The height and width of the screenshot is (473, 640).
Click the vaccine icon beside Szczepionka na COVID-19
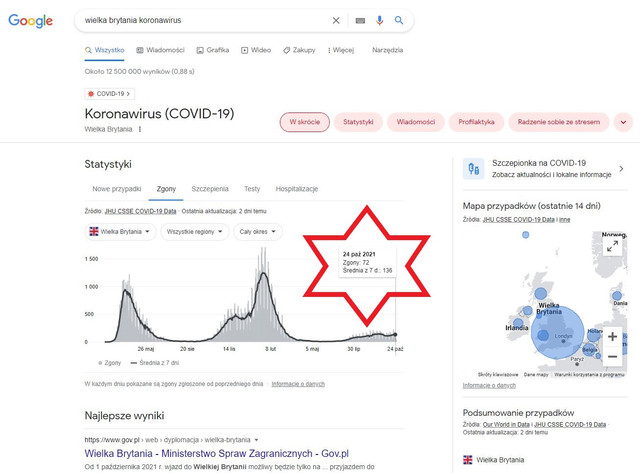(x=473, y=169)
